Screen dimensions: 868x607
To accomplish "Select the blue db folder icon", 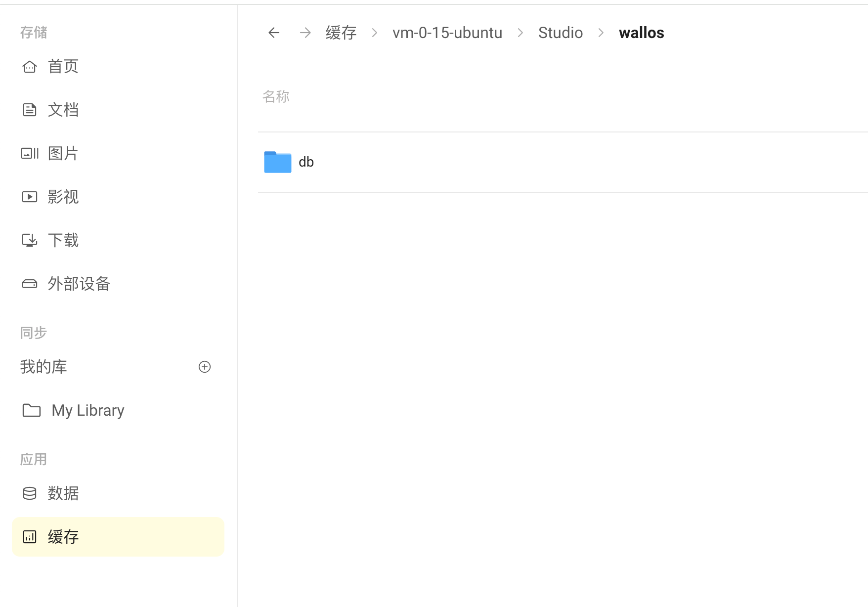I will coord(278,162).
